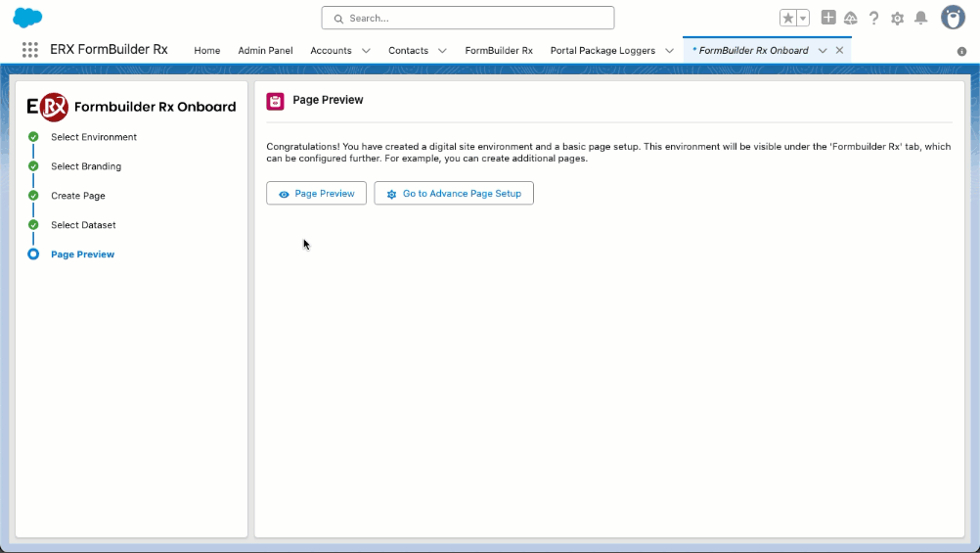Click Go to Advance Page Setup
Screen dimensions: 980x553
coord(454,194)
